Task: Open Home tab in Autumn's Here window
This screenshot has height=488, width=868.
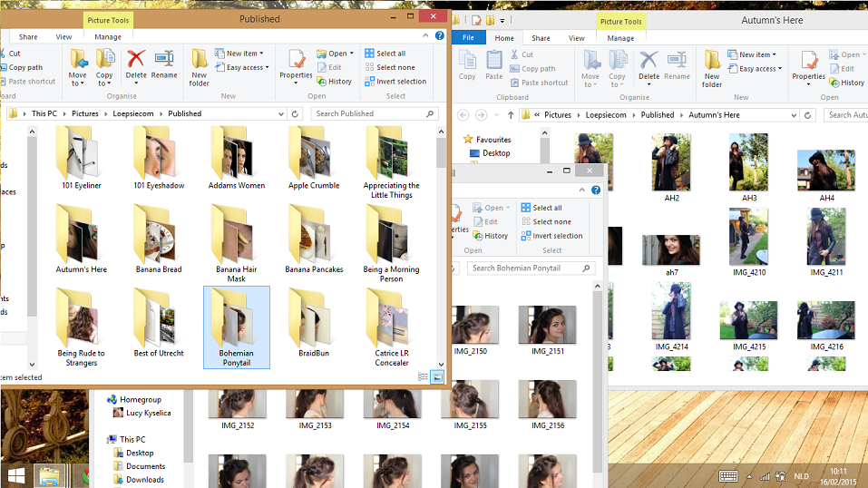Action: (504, 38)
